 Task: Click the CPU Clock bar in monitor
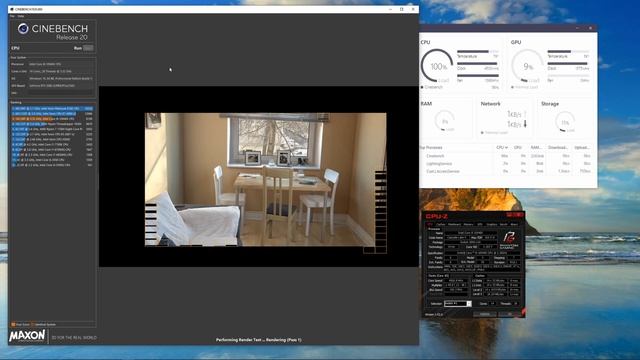point(478,64)
